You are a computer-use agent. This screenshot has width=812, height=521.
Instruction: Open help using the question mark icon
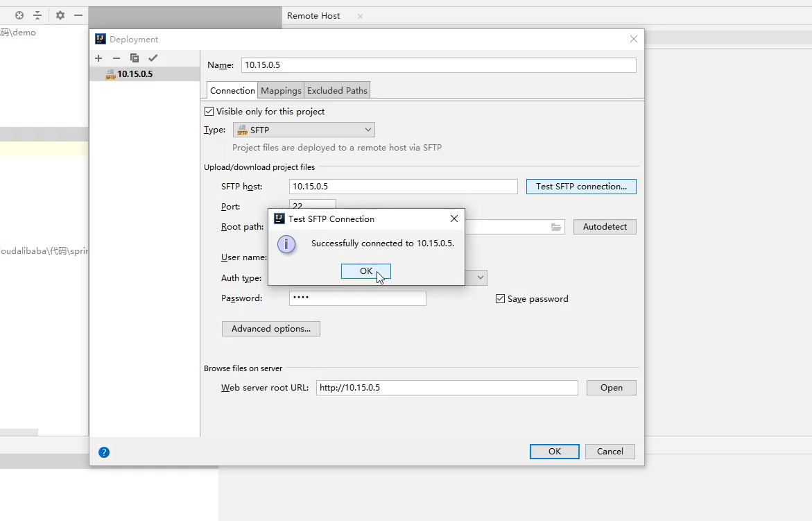[x=104, y=452]
